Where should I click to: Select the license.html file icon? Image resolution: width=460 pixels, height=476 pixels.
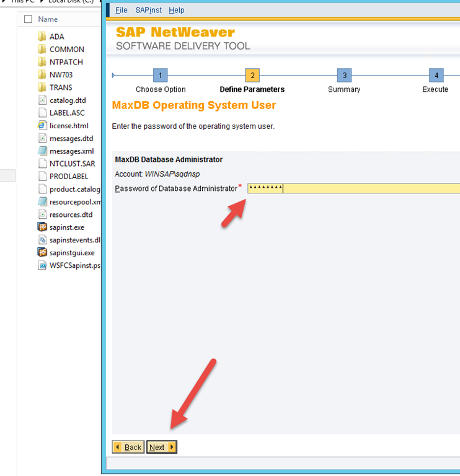(x=42, y=125)
